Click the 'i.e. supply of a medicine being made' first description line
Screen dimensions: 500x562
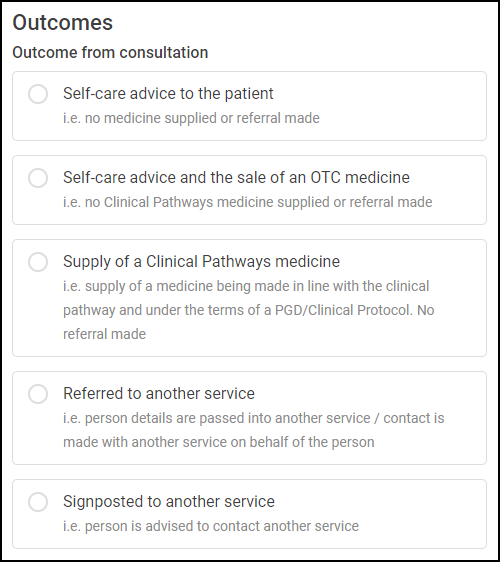(x=246, y=286)
